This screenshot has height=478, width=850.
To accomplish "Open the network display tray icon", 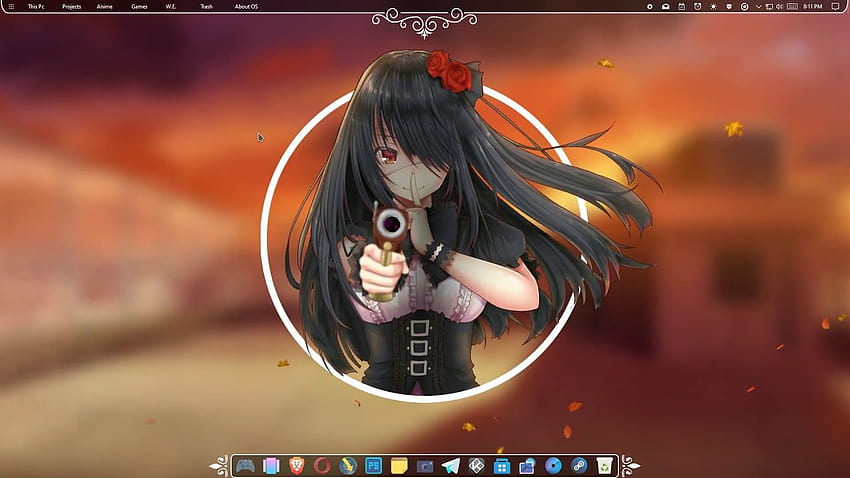I will [769, 7].
